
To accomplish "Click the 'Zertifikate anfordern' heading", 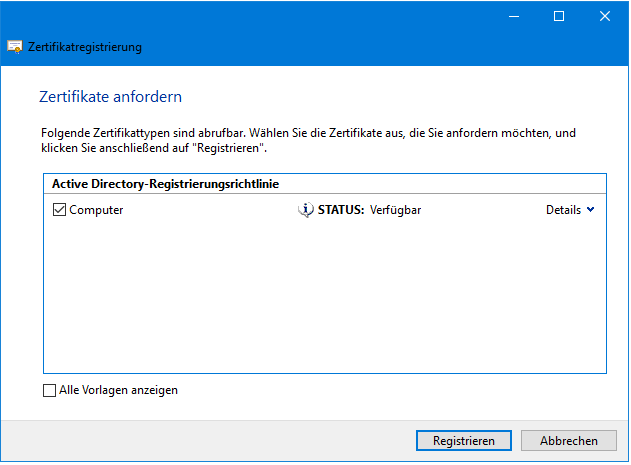I will point(110,97).
